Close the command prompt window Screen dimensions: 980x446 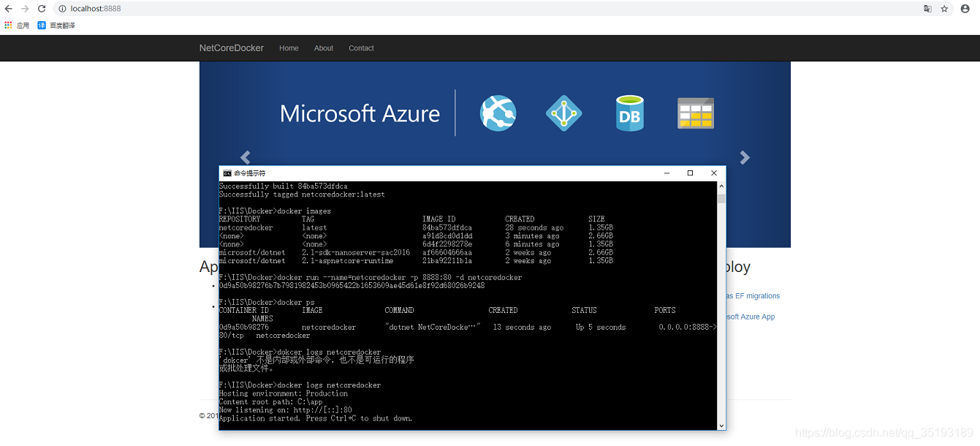714,173
